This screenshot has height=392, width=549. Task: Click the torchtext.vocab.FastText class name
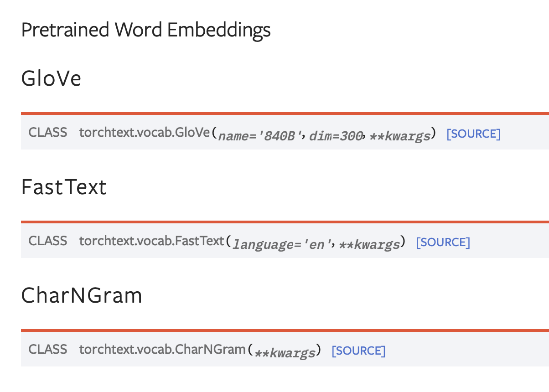152,241
